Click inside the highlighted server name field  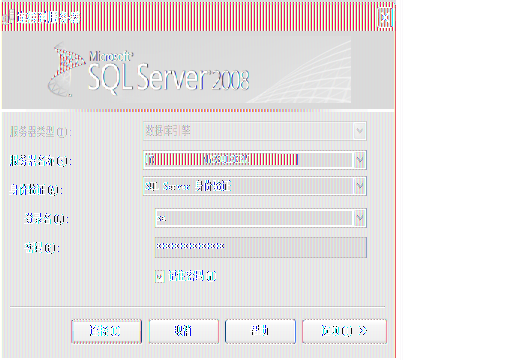[x=248, y=160]
